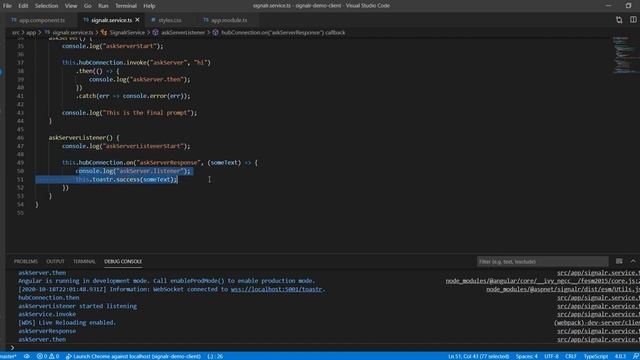Open the Help menu
The height and width of the screenshot is (360, 640).
point(149,6)
